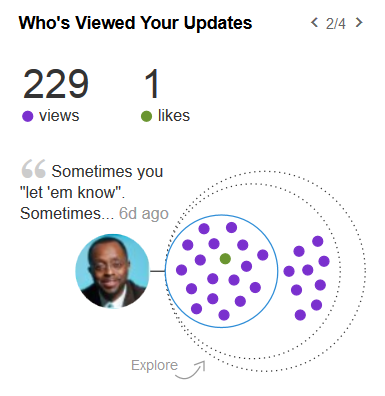Open the 229 views count

tap(56, 84)
